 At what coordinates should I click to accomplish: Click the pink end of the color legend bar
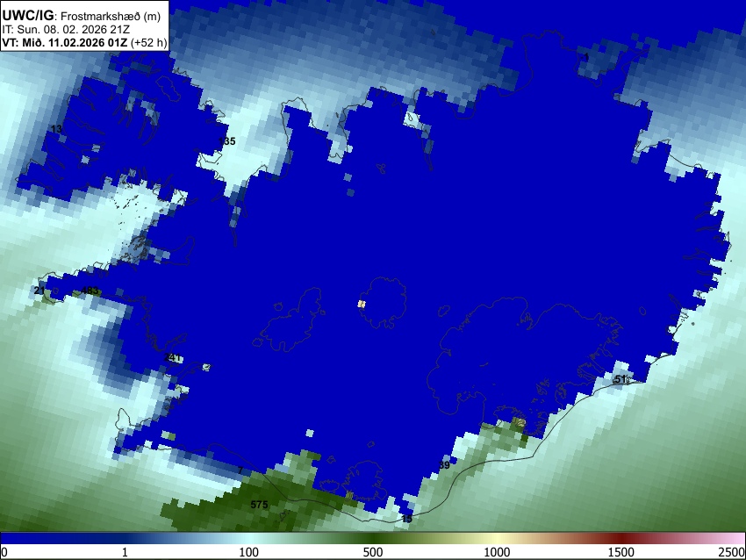pyautogui.click(x=737, y=538)
